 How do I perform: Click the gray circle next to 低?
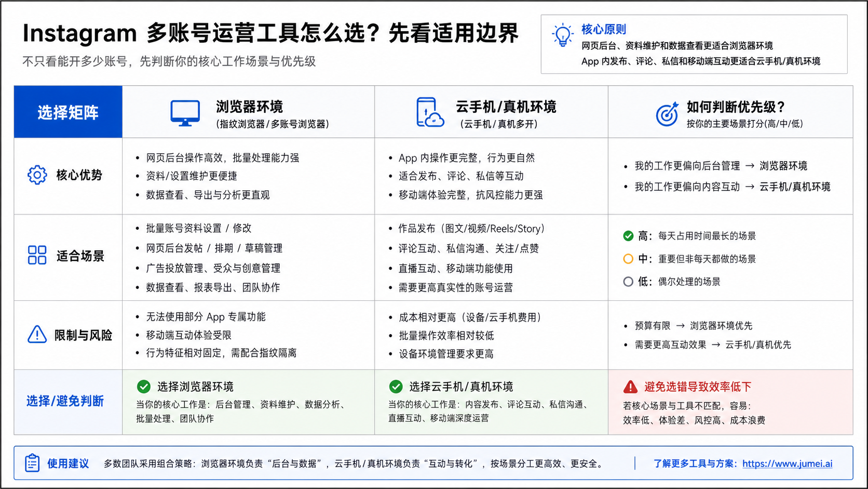[628, 282]
